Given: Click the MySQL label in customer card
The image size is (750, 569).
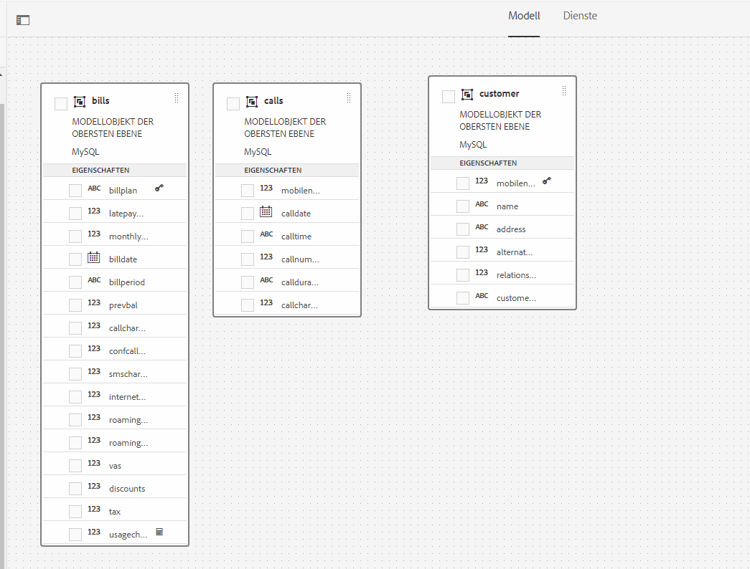Looking at the screenshot, I should click(x=473, y=145).
